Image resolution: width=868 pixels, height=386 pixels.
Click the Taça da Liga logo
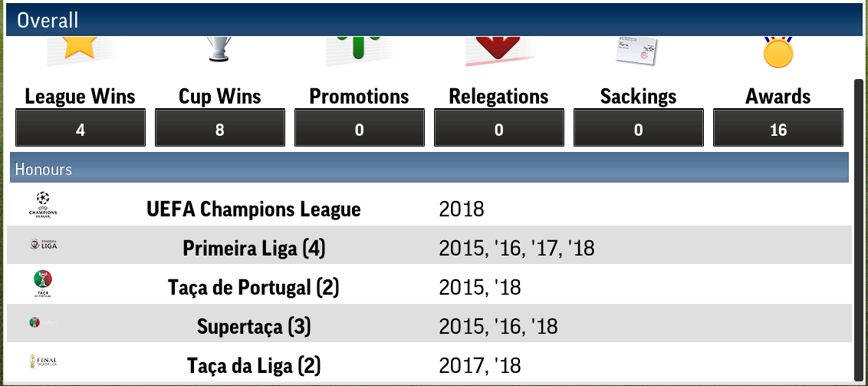pyautogui.click(x=43, y=361)
